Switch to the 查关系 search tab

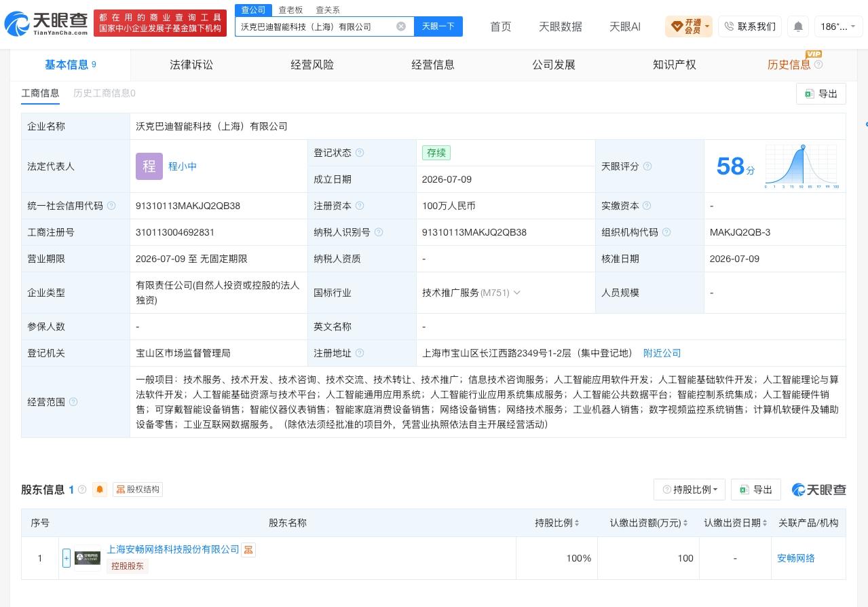tap(328, 10)
